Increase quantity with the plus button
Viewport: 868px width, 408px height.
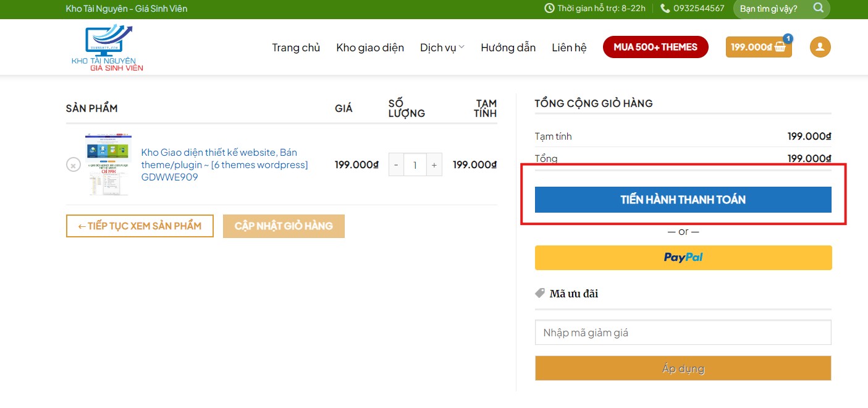coord(434,165)
